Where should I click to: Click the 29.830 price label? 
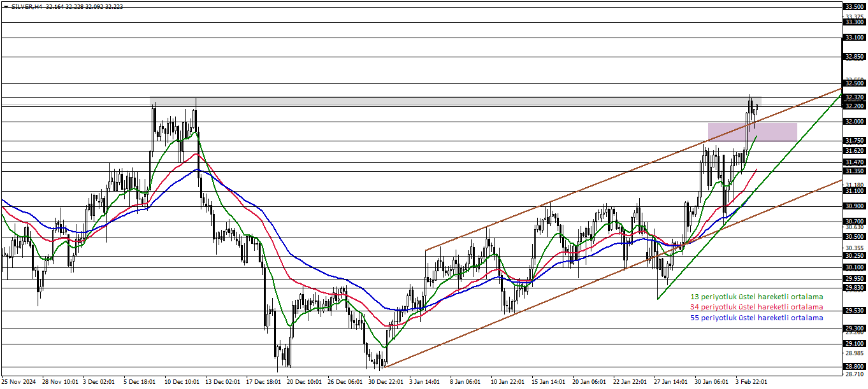click(x=854, y=288)
